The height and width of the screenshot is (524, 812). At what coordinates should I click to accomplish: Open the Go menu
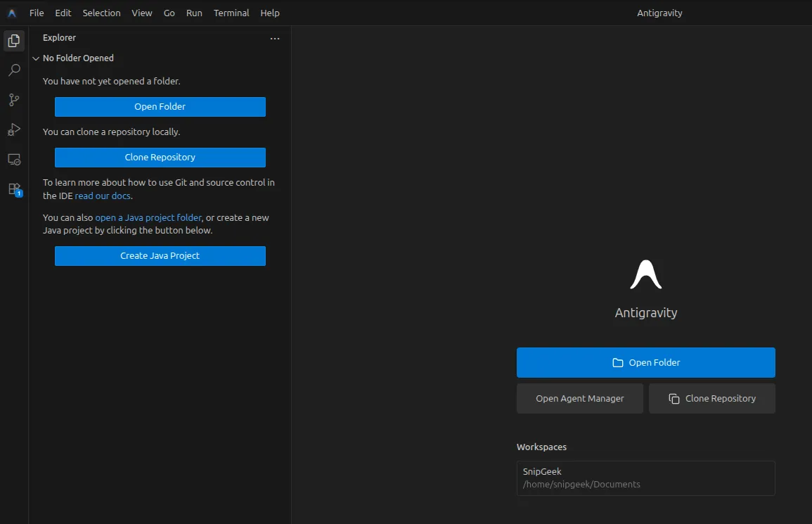pos(169,13)
